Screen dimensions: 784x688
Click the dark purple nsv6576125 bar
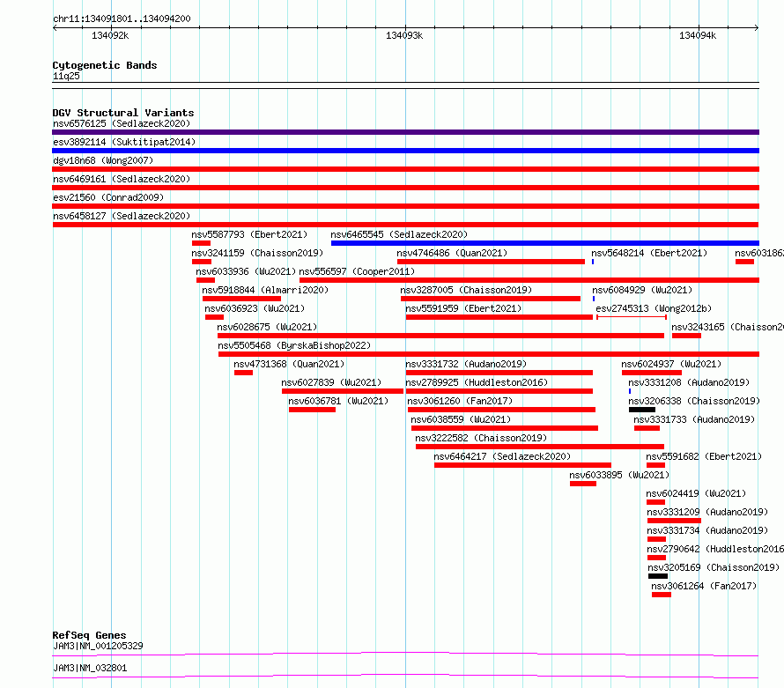tap(405, 132)
